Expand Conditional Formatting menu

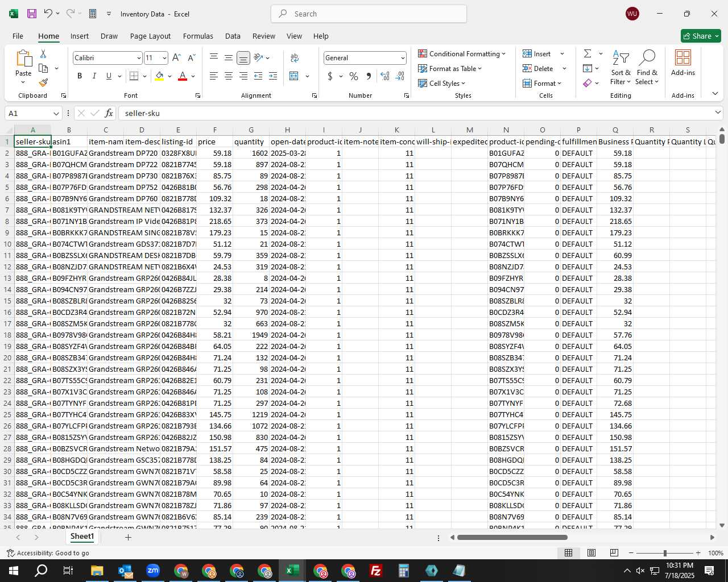462,53
